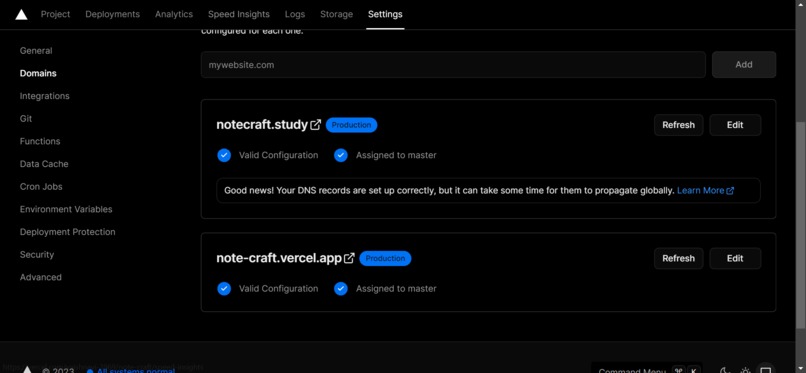Refresh the note-craft.vercel.app domain
The height and width of the screenshot is (373, 806).
pyautogui.click(x=679, y=258)
